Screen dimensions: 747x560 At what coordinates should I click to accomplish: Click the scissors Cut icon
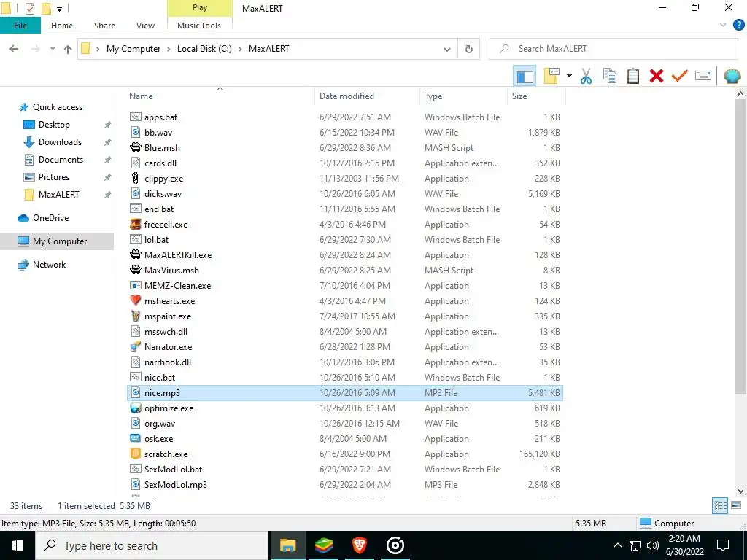(586, 76)
